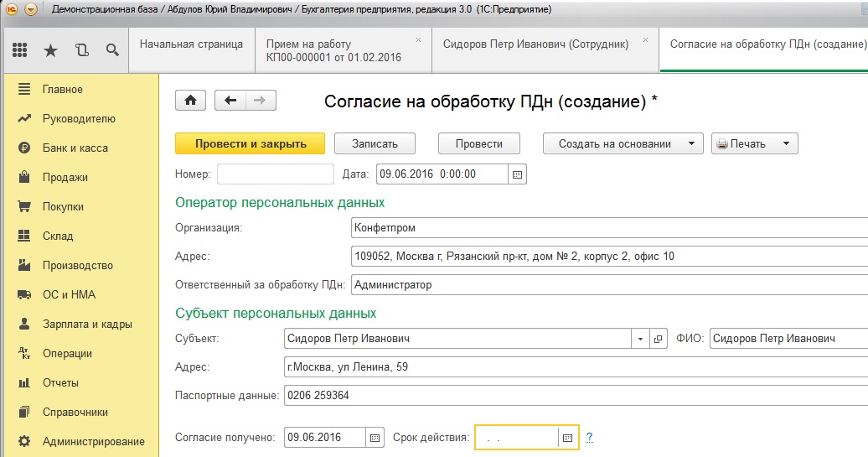This screenshot has height=457, width=868.
Task: Click the ФИО field
Action: (x=789, y=339)
